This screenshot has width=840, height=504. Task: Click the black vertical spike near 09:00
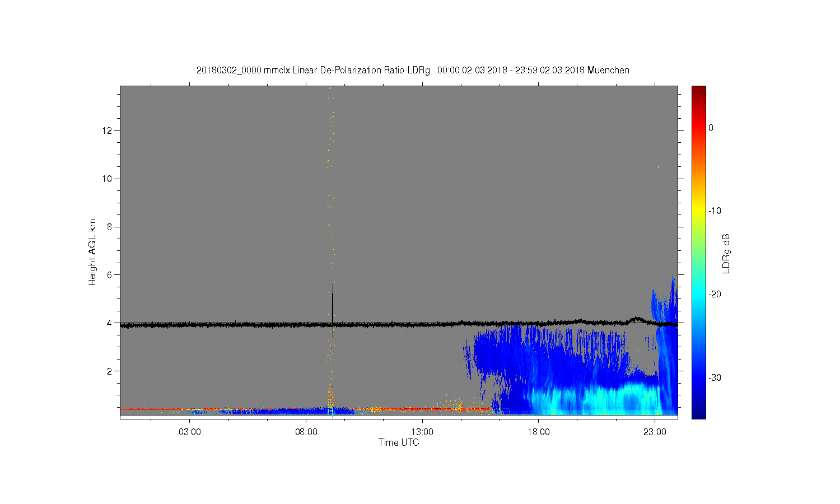(x=333, y=311)
